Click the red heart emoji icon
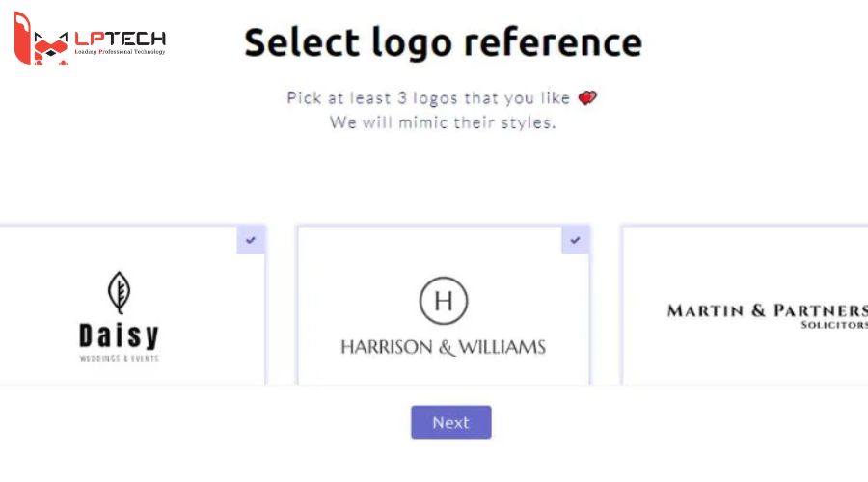The image size is (868, 482). 587,97
